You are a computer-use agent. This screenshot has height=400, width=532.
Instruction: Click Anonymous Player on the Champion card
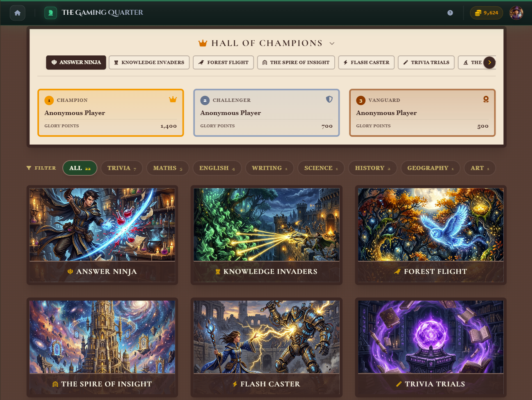tap(75, 113)
